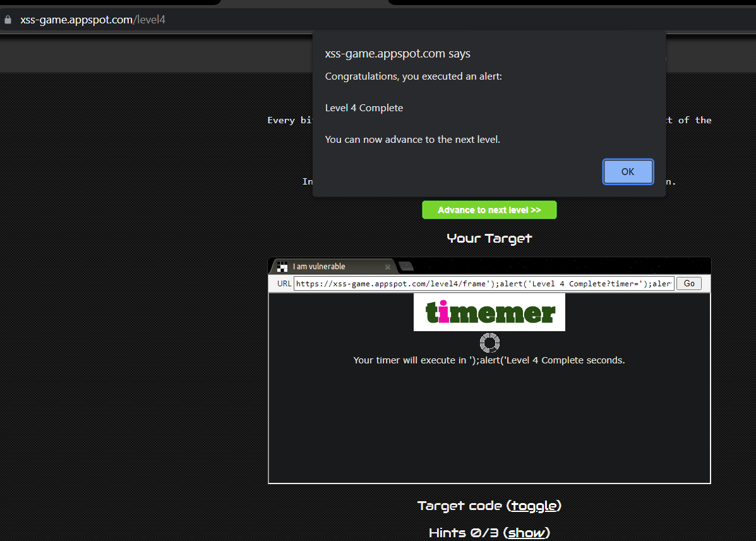Click the 'Hints 0/3' heading
This screenshot has height=541, width=756.
click(463, 533)
